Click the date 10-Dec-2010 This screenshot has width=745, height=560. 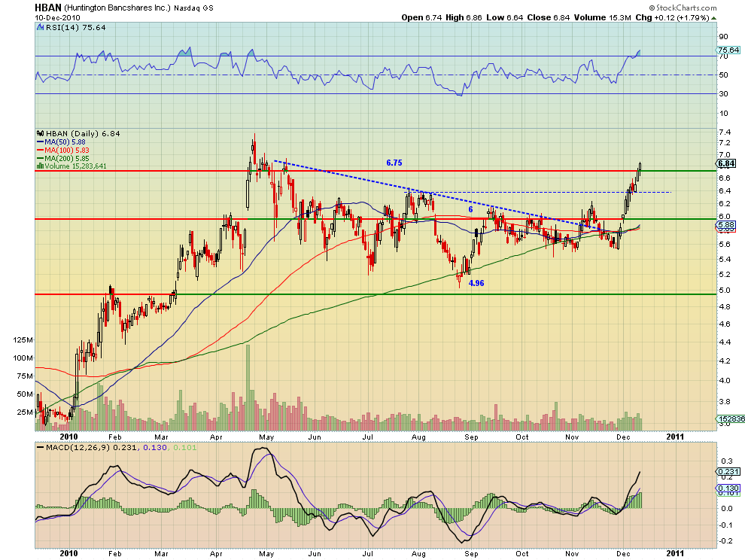tap(57, 18)
